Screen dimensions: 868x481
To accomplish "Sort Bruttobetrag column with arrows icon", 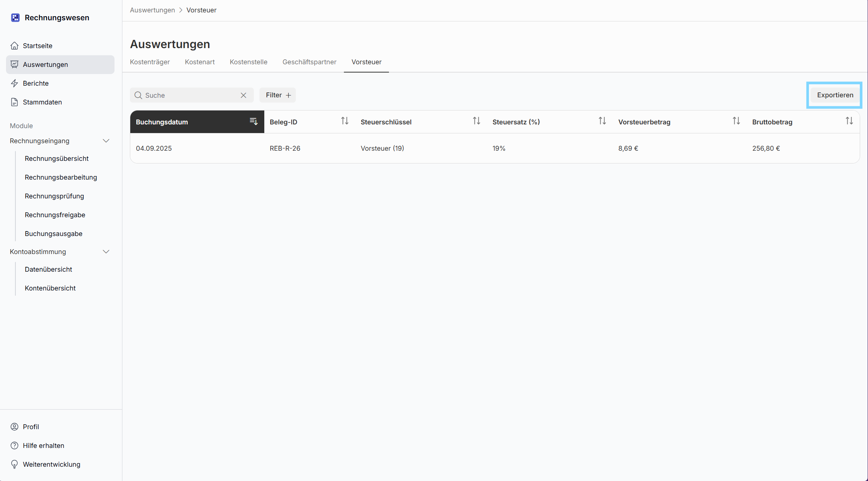I will (849, 121).
